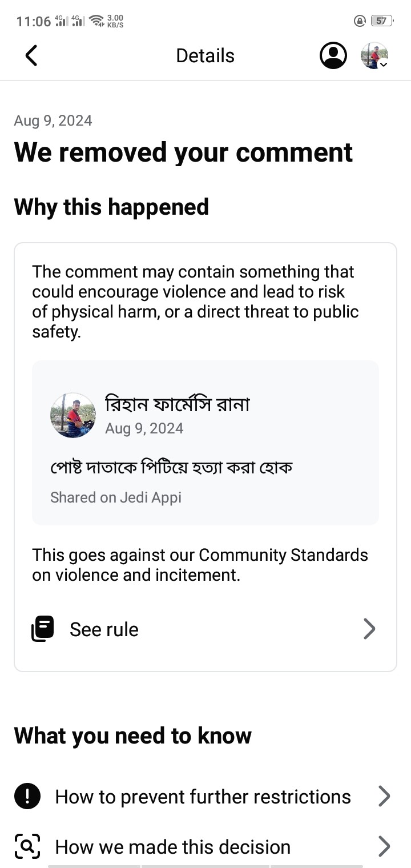
Task: Expand the See rule chevron
Action: (x=369, y=629)
